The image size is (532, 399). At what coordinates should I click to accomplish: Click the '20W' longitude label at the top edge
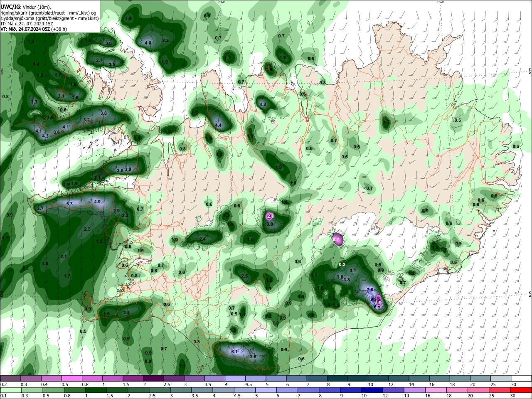pyautogui.click(x=221, y=2)
